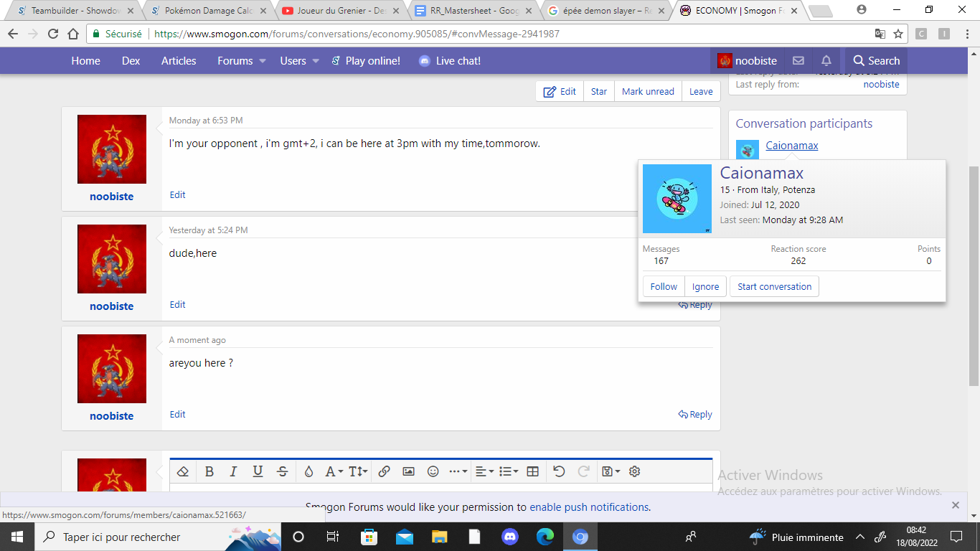The height and width of the screenshot is (551, 980).
Task: Follow Caionamax from the popup
Action: (664, 286)
